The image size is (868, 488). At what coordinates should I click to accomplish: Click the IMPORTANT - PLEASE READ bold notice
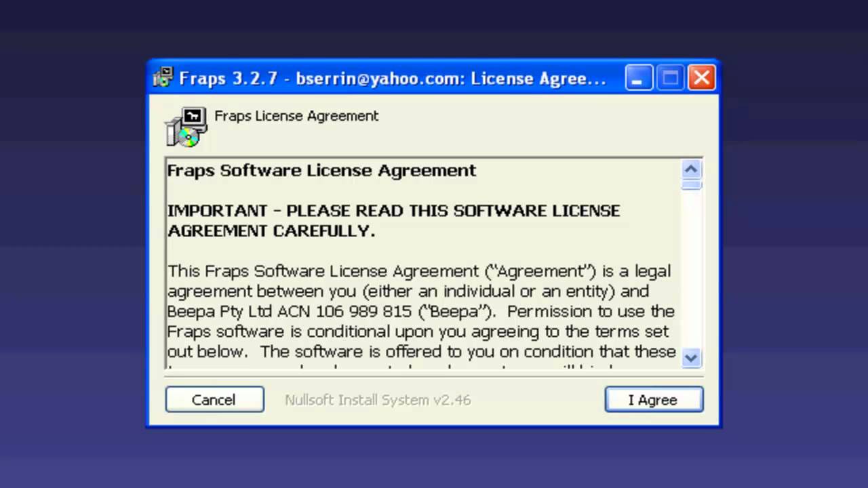393,221
